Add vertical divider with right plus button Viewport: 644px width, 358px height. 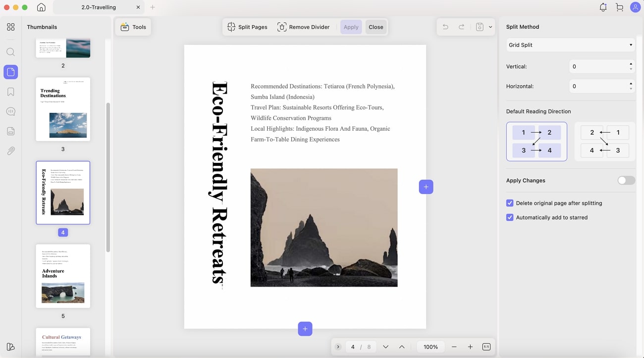coord(426,187)
